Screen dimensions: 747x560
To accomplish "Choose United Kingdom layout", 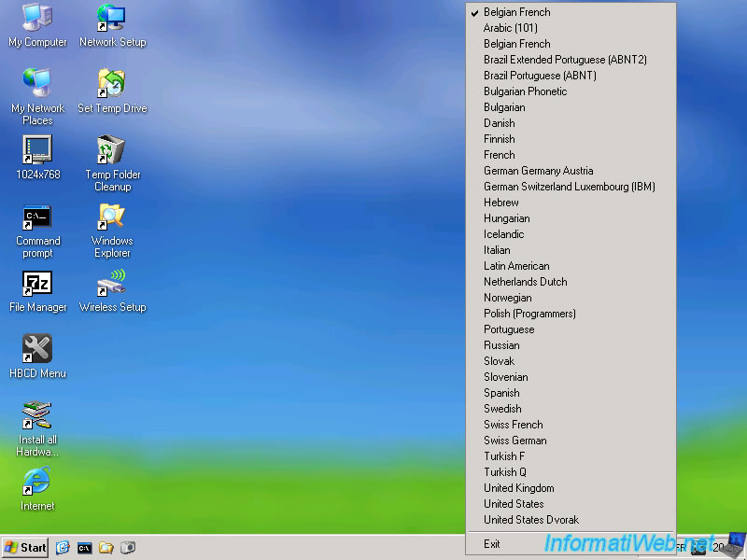I will 571,488.
